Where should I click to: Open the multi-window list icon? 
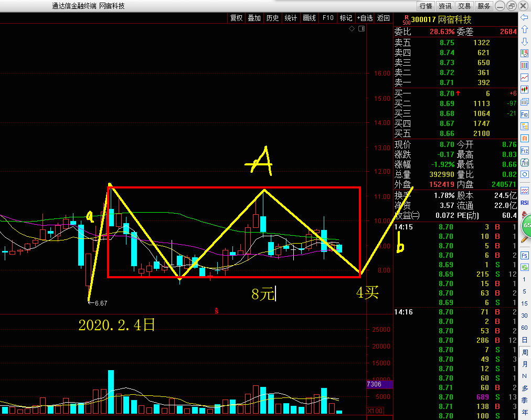524,102
